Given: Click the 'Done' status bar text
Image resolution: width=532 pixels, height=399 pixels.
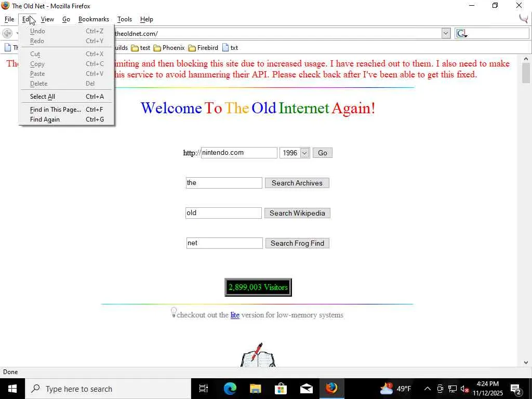Looking at the screenshot, I should (10, 372).
